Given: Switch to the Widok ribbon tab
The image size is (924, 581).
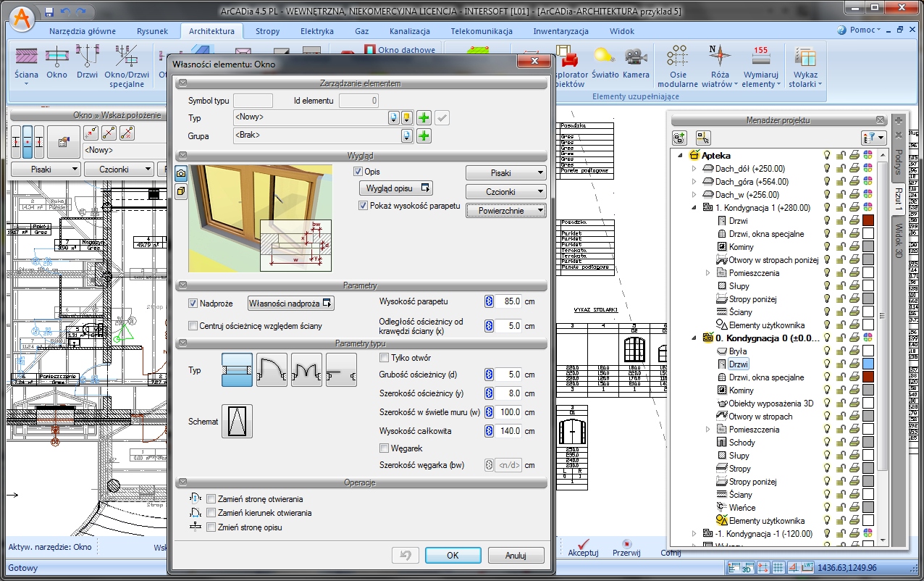Looking at the screenshot, I should (x=622, y=31).
